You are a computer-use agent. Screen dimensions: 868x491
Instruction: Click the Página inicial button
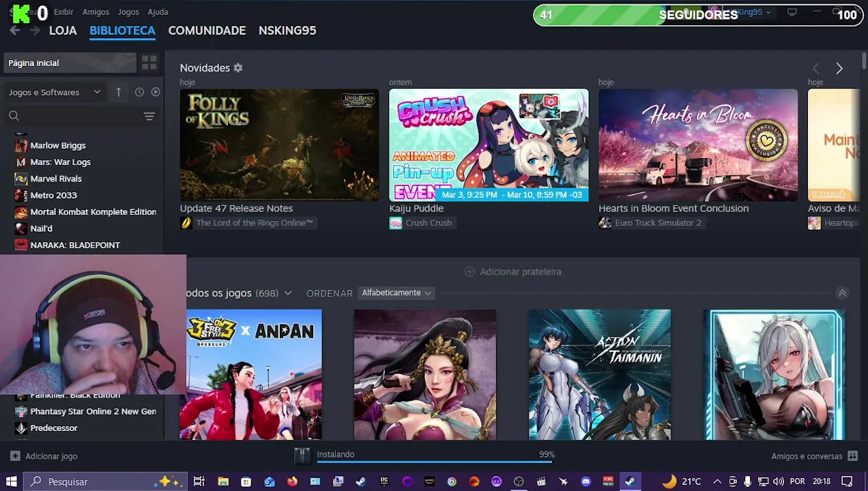click(x=70, y=63)
